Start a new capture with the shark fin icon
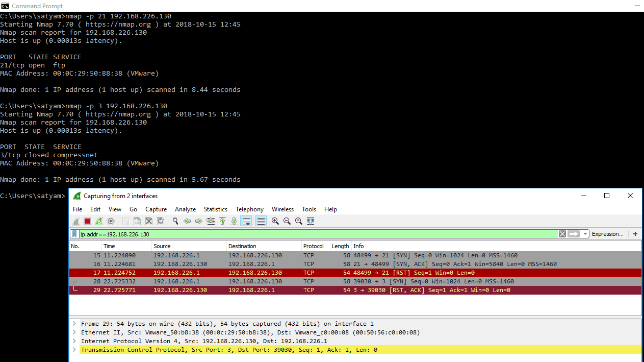 click(x=75, y=221)
